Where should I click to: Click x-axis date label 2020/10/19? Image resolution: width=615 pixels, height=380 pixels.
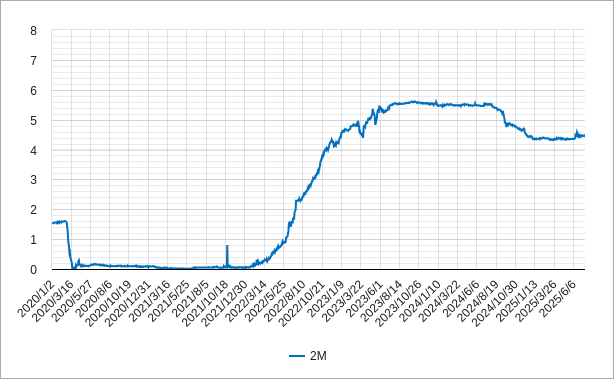[x=108, y=304]
